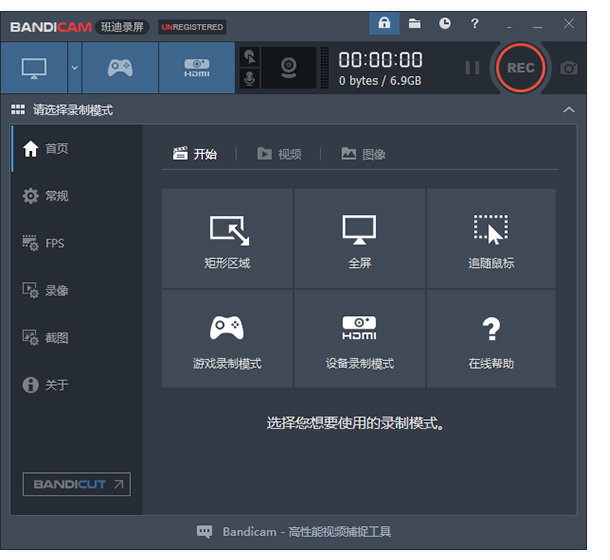This screenshot has width=610, height=560.
Task: Collapse the recording mode panel chevron
Action: [569, 110]
